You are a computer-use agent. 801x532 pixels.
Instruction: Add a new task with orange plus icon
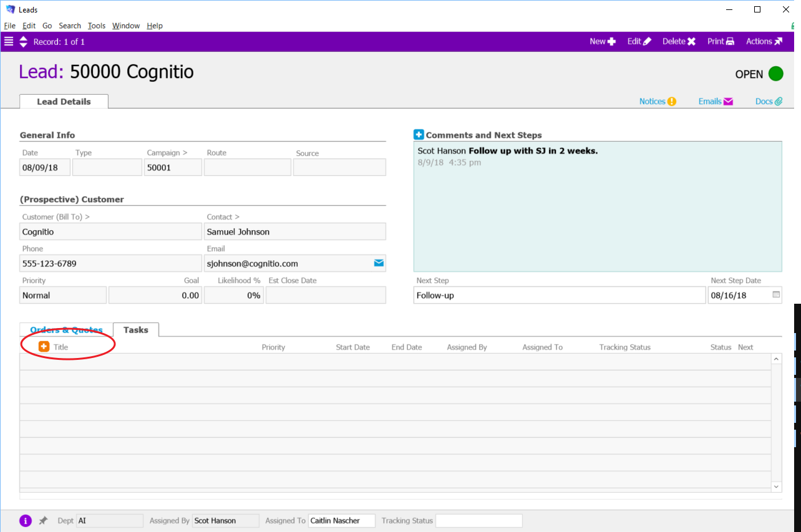[44, 346]
